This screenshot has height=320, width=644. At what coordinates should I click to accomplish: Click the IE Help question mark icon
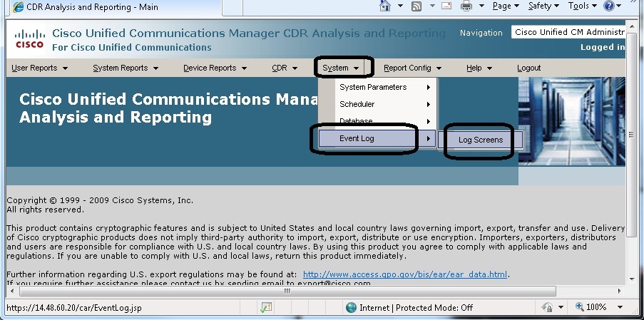point(608,6)
